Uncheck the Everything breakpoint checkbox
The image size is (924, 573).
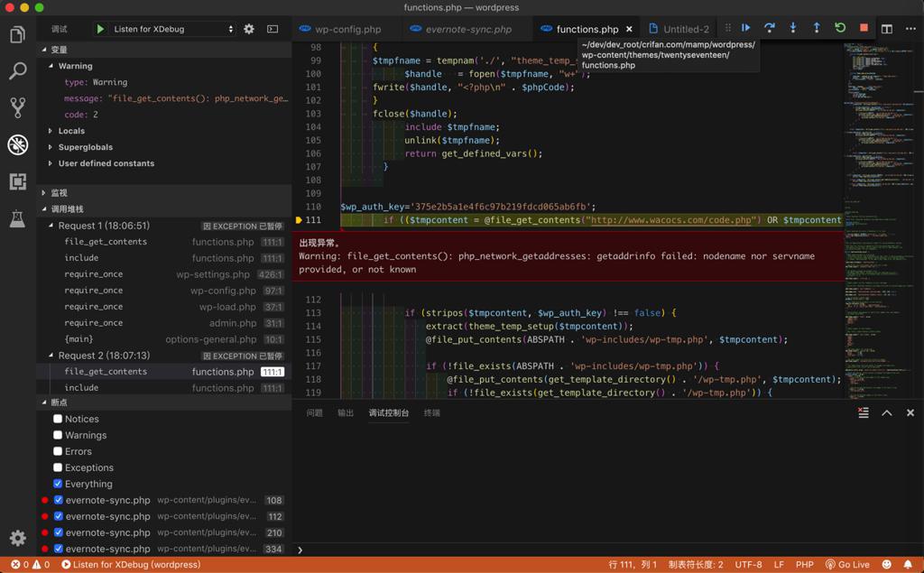(x=58, y=484)
